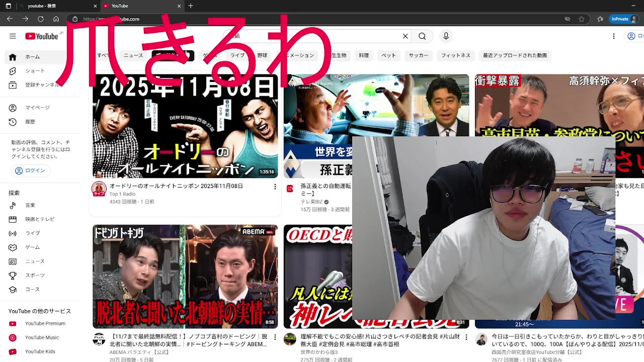
Task: View site information lock icon
Action: coord(75,19)
